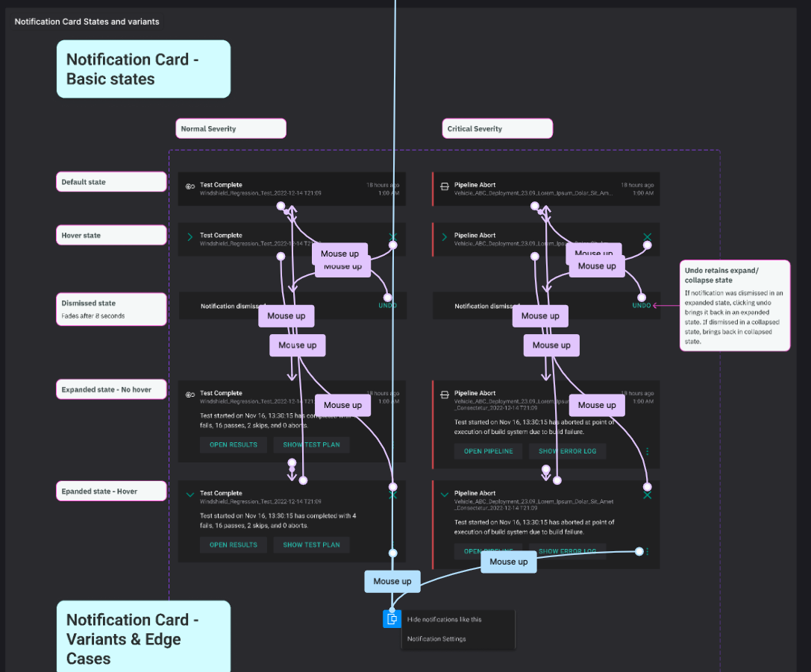The width and height of the screenshot is (811, 672).
Task: Click the pipeline icon in the expanded no-hover Pipeline Abort card
Action: [445, 395]
